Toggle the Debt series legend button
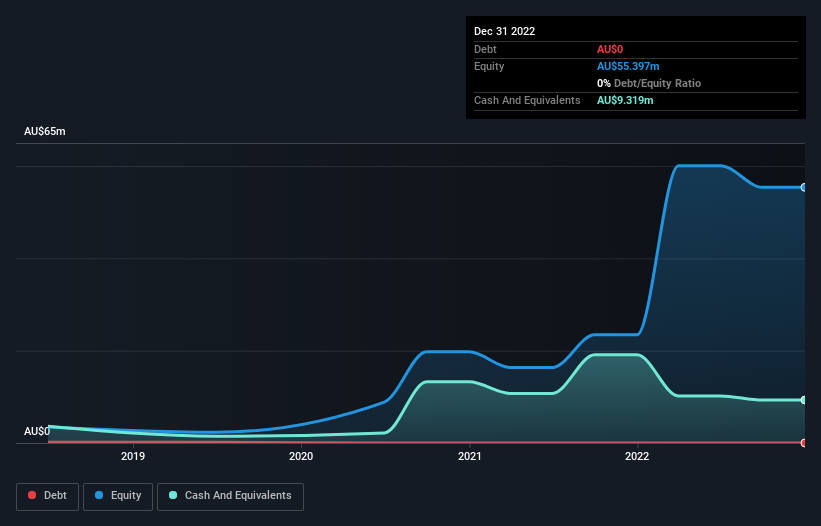 [47, 496]
